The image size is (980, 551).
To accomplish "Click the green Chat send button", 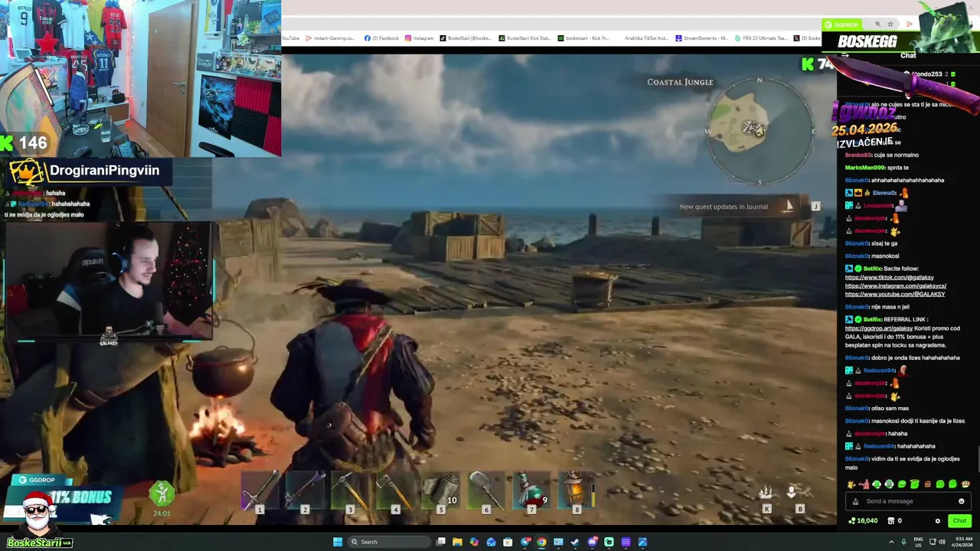I will click(959, 520).
